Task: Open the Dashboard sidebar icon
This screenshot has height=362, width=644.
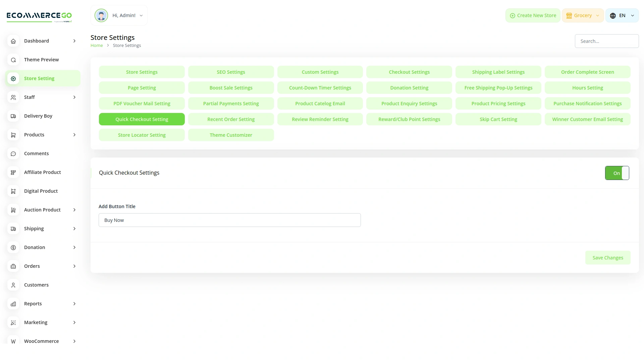Action: tap(13, 41)
